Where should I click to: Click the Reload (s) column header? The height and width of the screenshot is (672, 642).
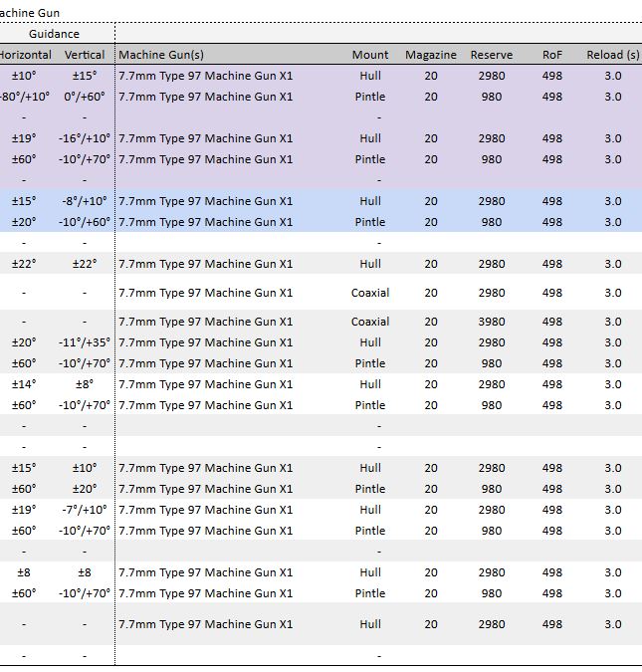[613, 55]
